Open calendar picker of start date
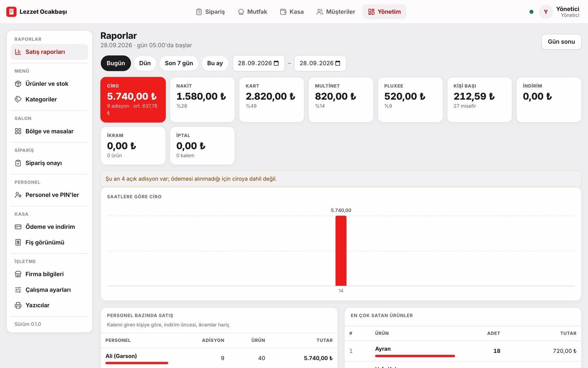This screenshot has height=368, width=588. [x=276, y=63]
